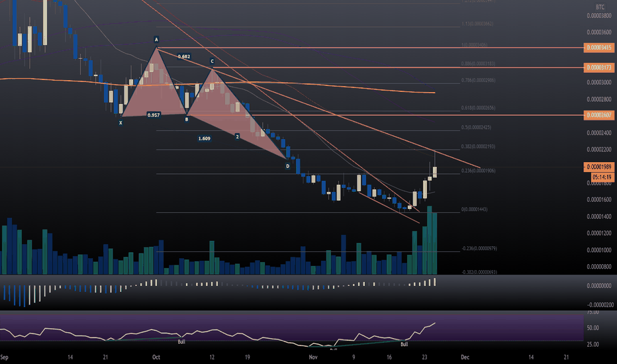Screen dimensions: 617x364
Task: Click Fibonacci level 0.618(0.00002656) label
Action: (x=479, y=107)
